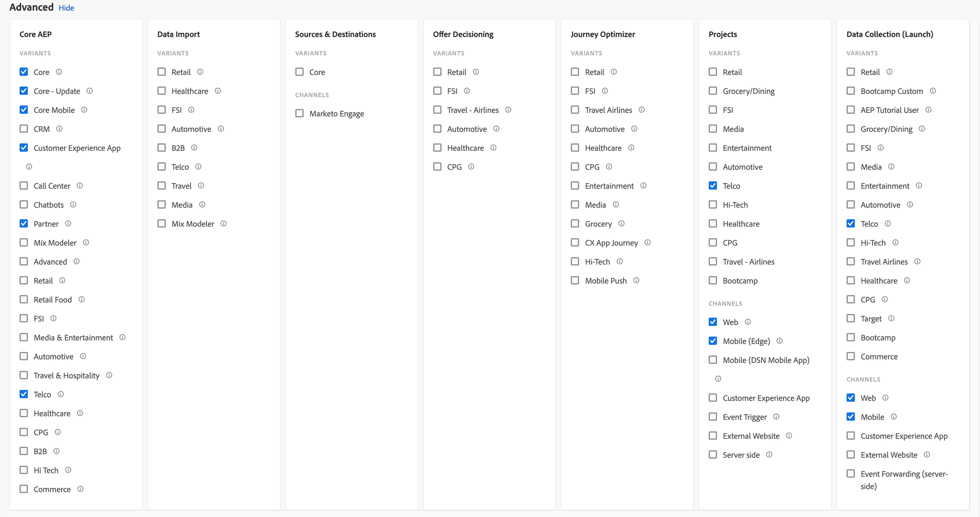
Task: Show info for Travel - Airlines in Offer Decisioning
Action: point(508,110)
